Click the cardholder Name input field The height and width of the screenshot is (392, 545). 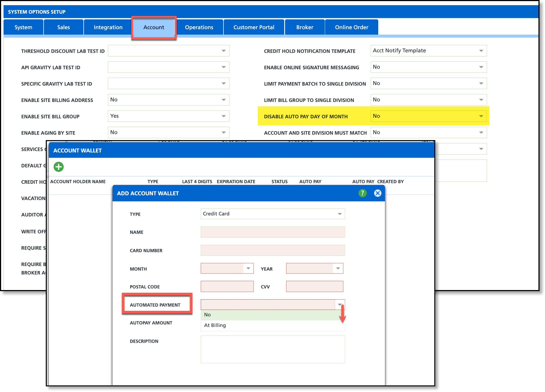tap(272, 232)
